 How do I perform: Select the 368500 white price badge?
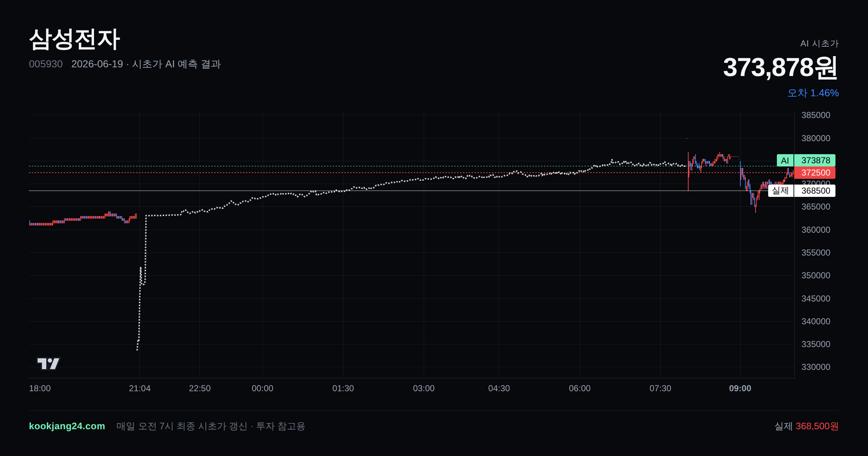click(815, 191)
